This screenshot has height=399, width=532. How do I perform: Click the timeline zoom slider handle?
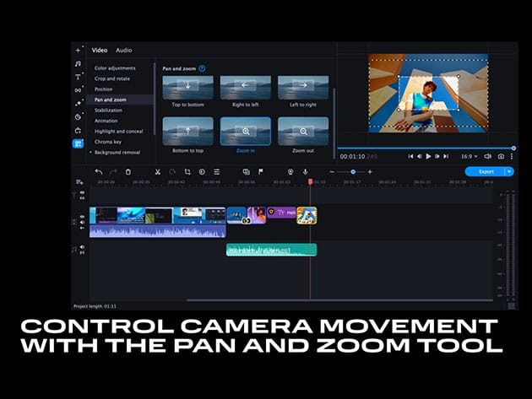tap(353, 171)
